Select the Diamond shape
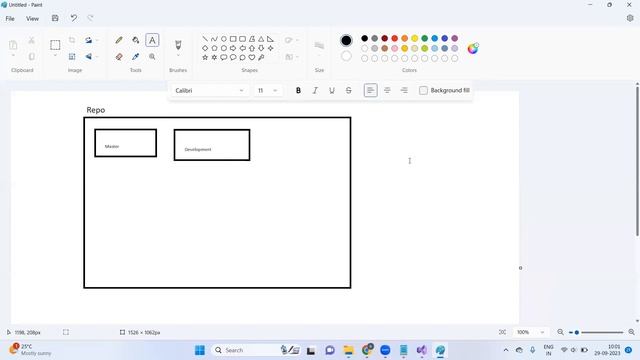This screenshot has width=640, height=360. pyautogui.click(x=205, y=48)
